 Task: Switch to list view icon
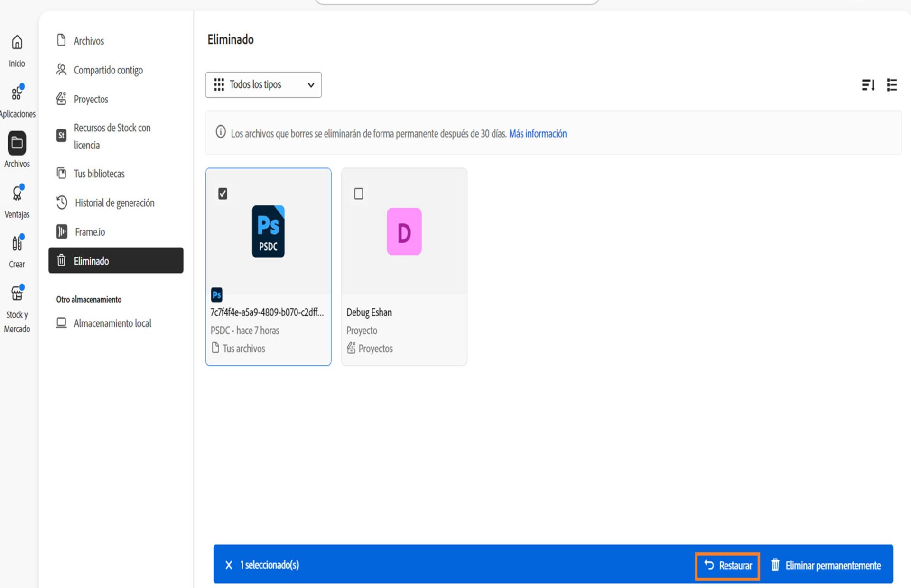pyautogui.click(x=892, y=85)
